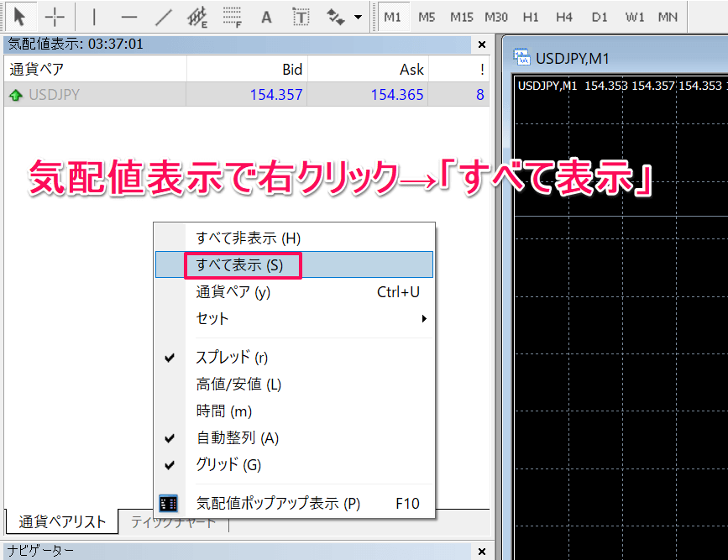Select the cursor arrow tool

pos(20,16)
